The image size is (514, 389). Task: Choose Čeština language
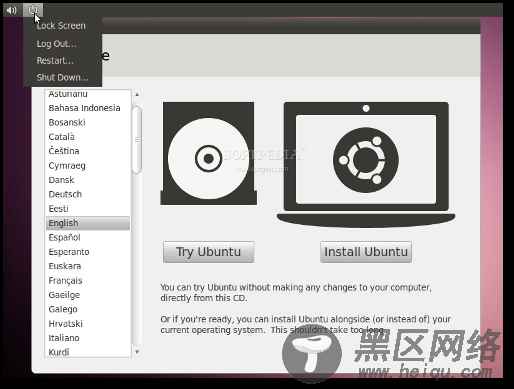88,151
